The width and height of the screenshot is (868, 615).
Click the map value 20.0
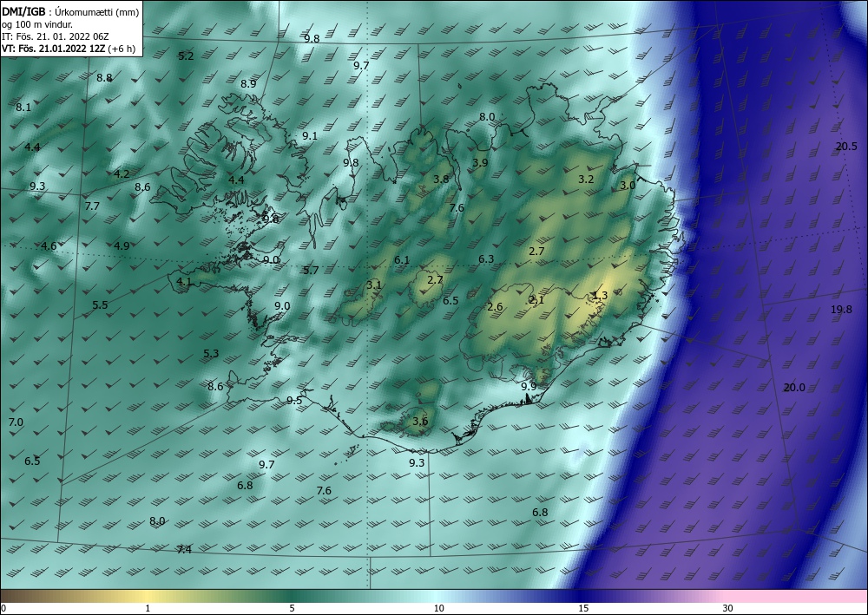(794, 388)
